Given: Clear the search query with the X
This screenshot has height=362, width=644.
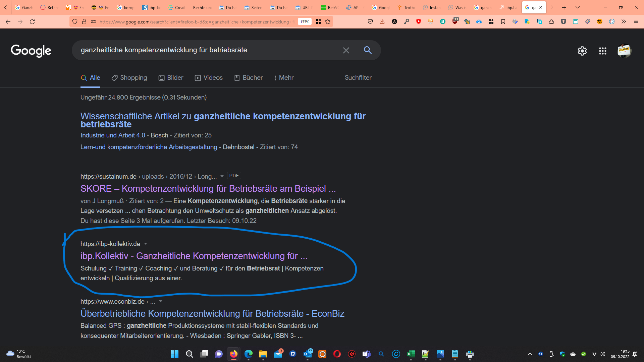Looking at the screenshot, I should click(346, 50).
